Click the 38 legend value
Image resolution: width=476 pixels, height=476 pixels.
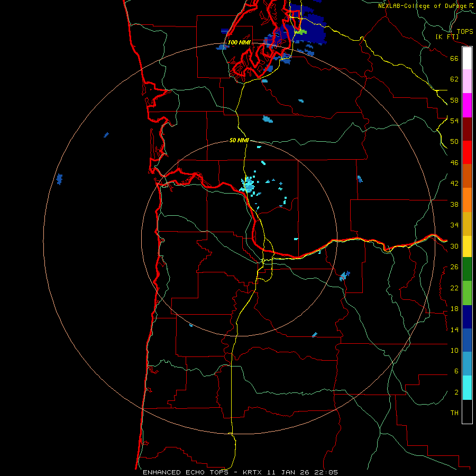(x=454, y=204)
